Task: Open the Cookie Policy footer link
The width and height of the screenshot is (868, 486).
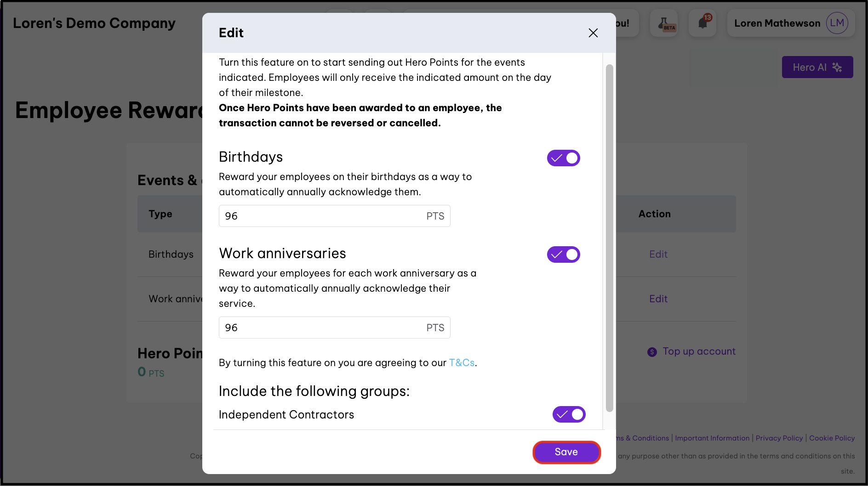Action: tap(832, 438)
